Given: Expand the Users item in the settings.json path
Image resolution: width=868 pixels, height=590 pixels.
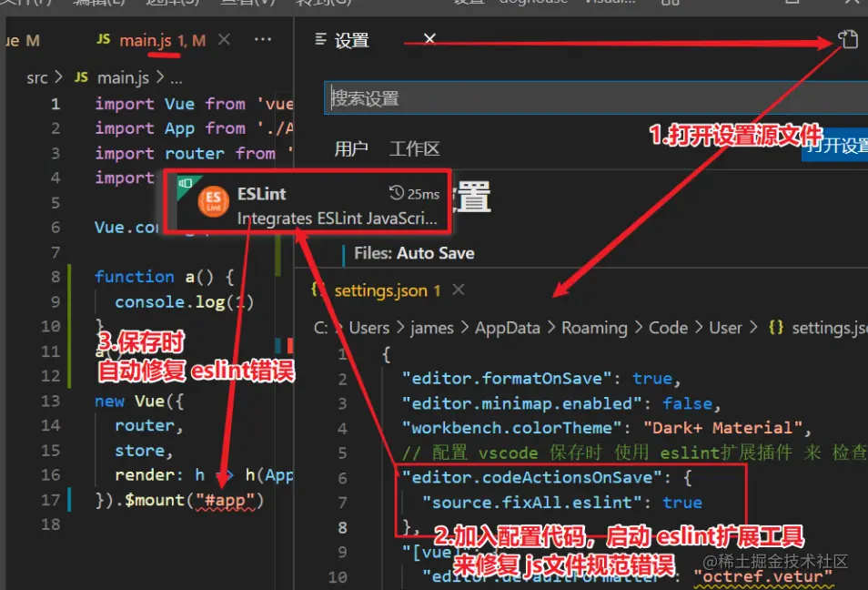Looking at the screenshot, I should click(370, 328).
